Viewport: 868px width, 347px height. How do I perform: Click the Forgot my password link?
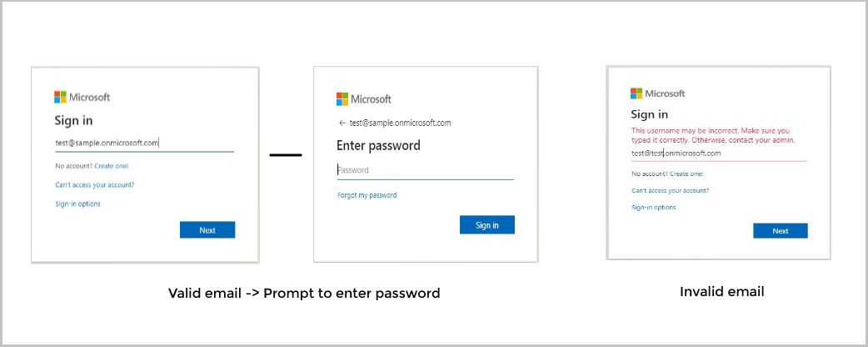[367, 195]
